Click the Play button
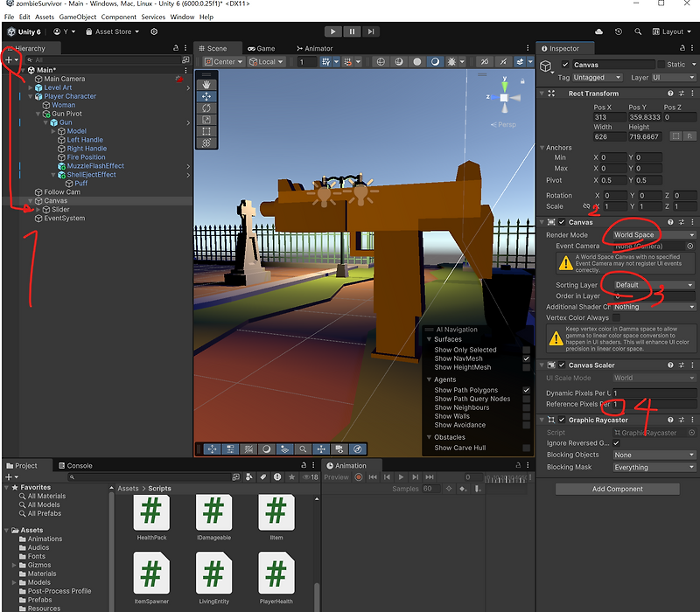 (332, 31)
